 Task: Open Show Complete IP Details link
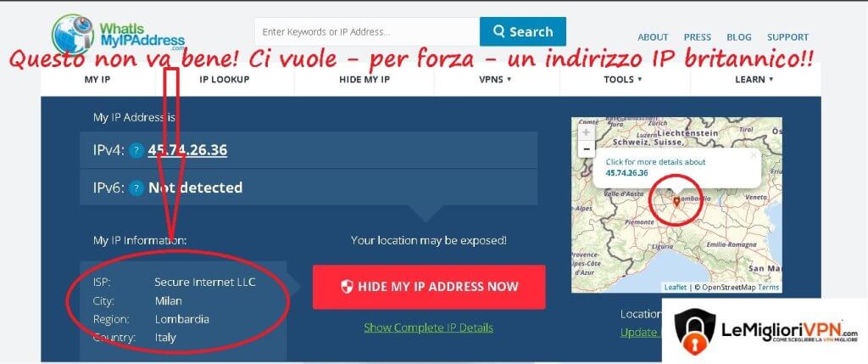[x=428, y=328]
